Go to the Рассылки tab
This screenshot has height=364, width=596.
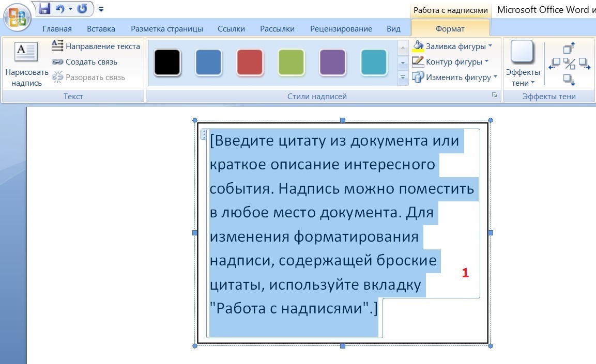coord(277,29)
